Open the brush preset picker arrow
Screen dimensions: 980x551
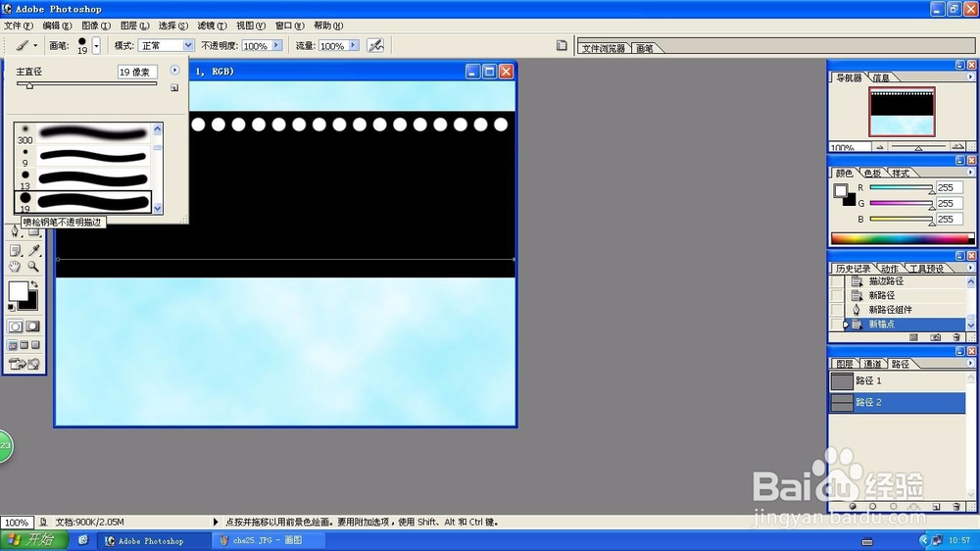(96, 45)
